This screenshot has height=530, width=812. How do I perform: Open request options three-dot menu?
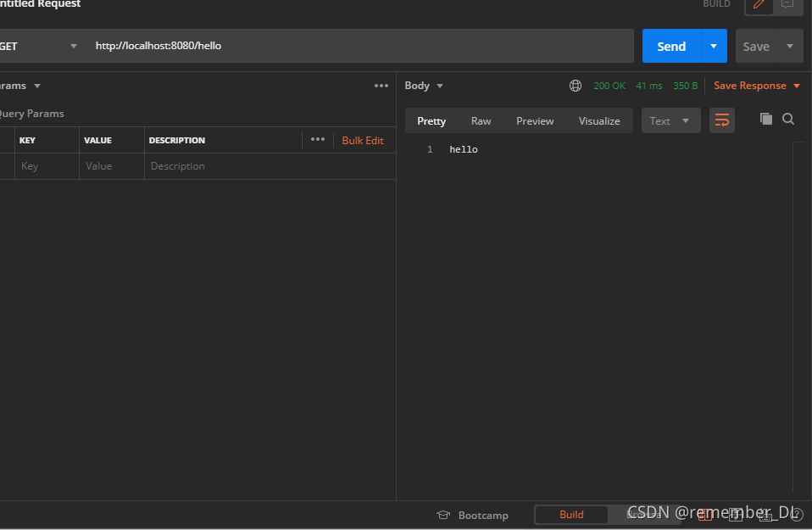381,86
